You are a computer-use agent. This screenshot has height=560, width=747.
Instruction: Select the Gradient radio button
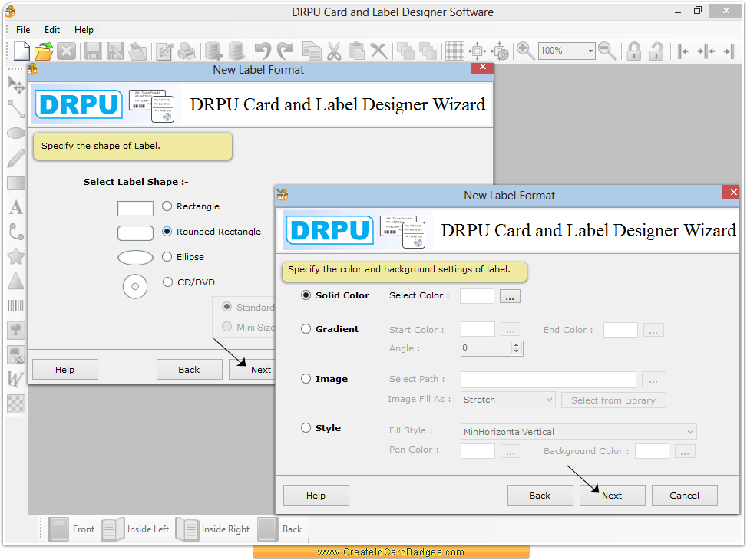click(306, 329)
